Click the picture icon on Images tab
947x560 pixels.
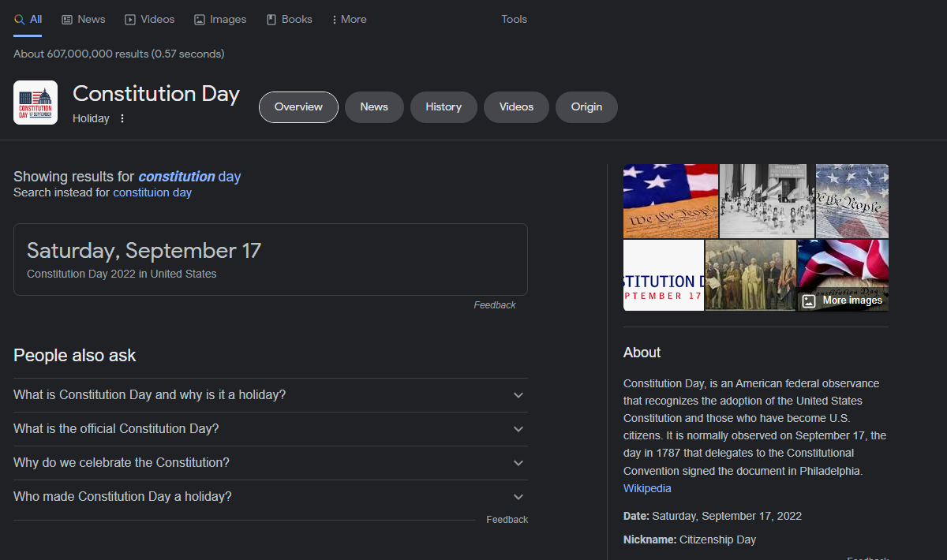(x=200, y=19)
